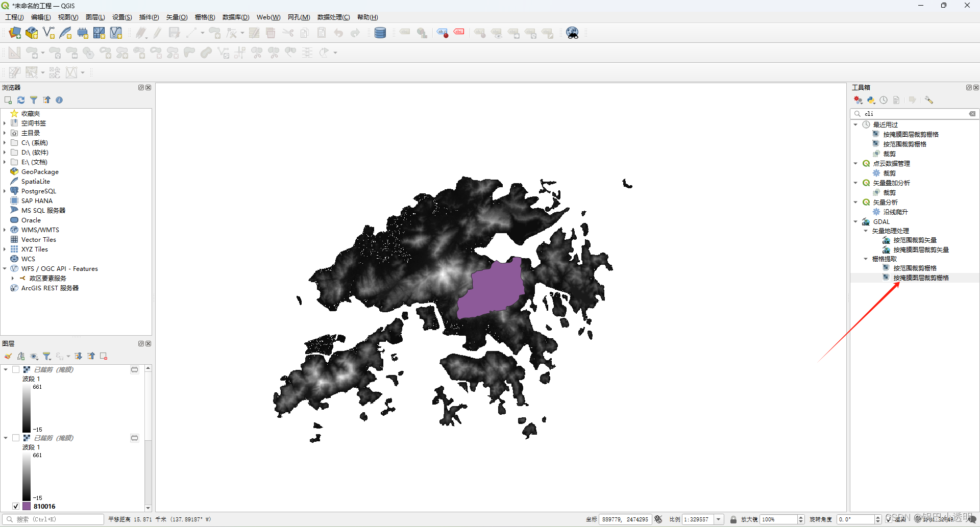Screen dimensions: 980x527
Task: Open the 插件(P) menu
Action: tap(149, 17)
